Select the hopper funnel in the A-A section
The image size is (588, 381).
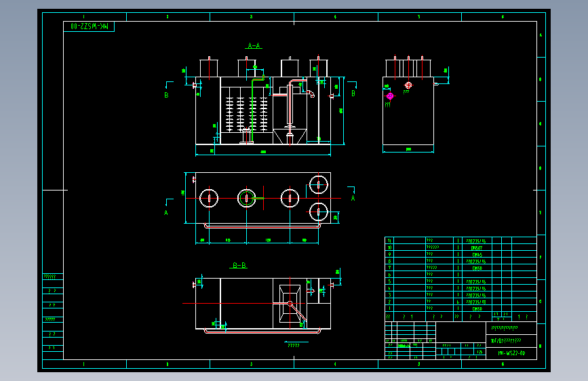tap(290, 136)
